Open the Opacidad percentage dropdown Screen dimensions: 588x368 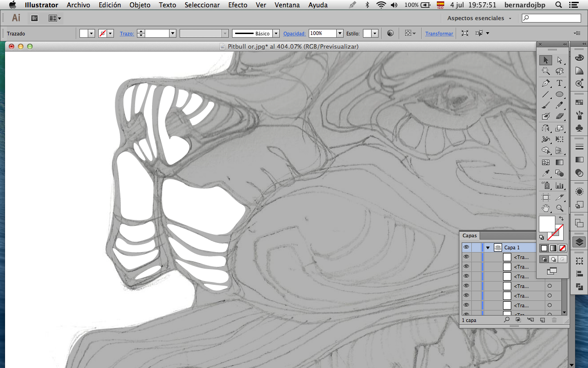pyautogui.click(x=340, y=34)
